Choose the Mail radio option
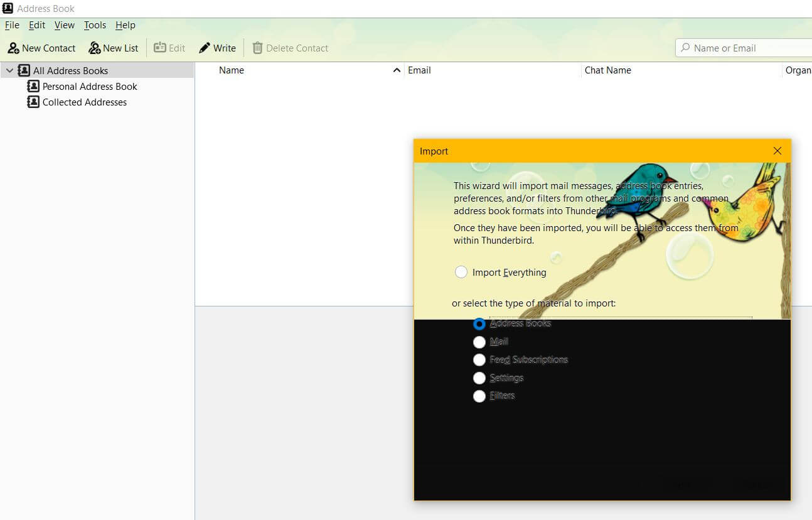 [x=479, y=342]
